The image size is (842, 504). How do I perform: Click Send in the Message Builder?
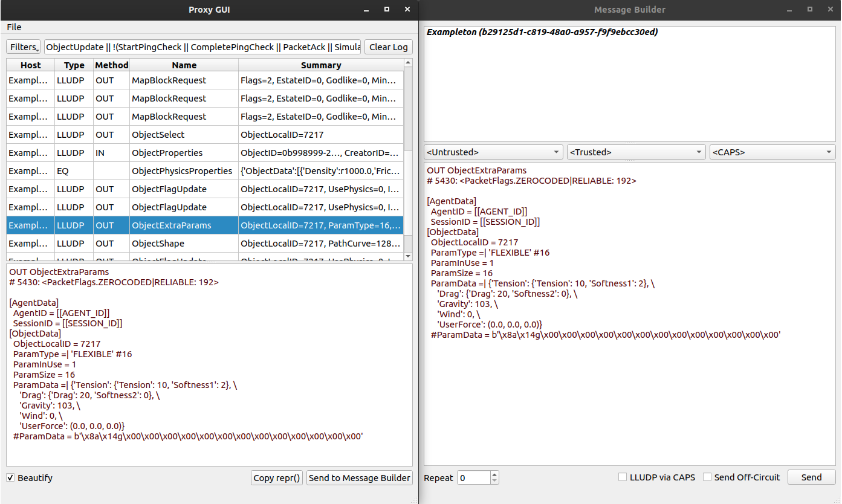point(811,477)
